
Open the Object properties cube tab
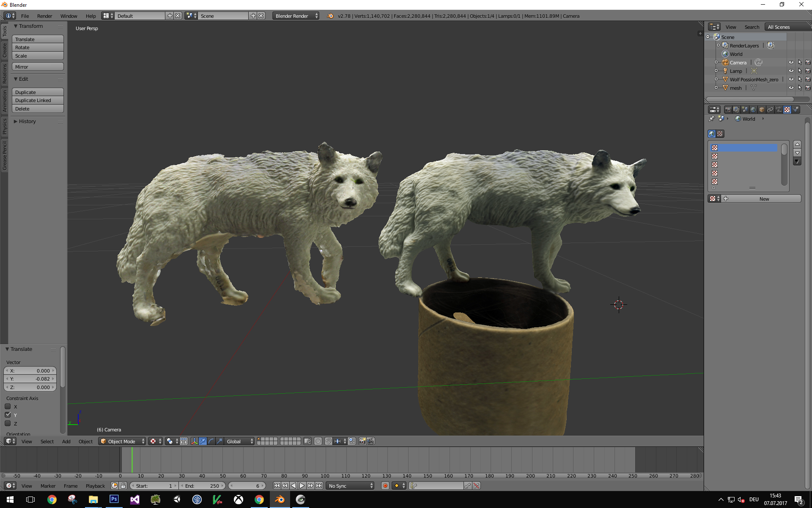click(762, 110)
